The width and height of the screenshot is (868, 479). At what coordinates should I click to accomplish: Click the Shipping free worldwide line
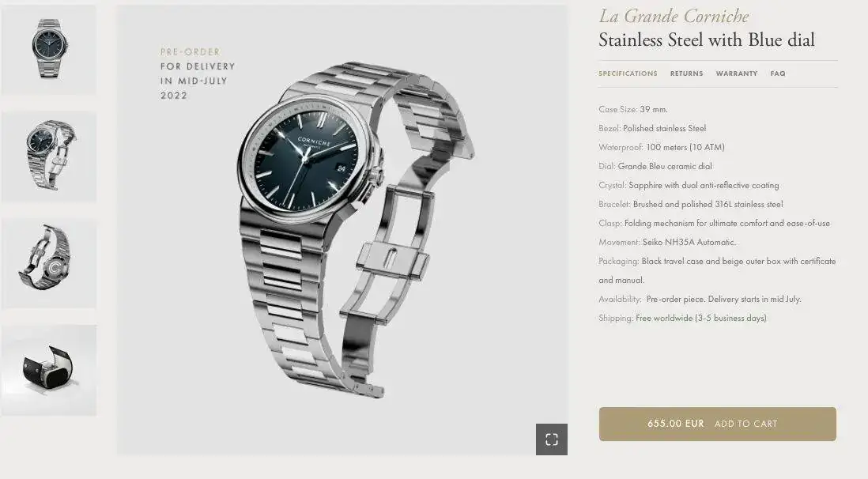click(682, 318)
